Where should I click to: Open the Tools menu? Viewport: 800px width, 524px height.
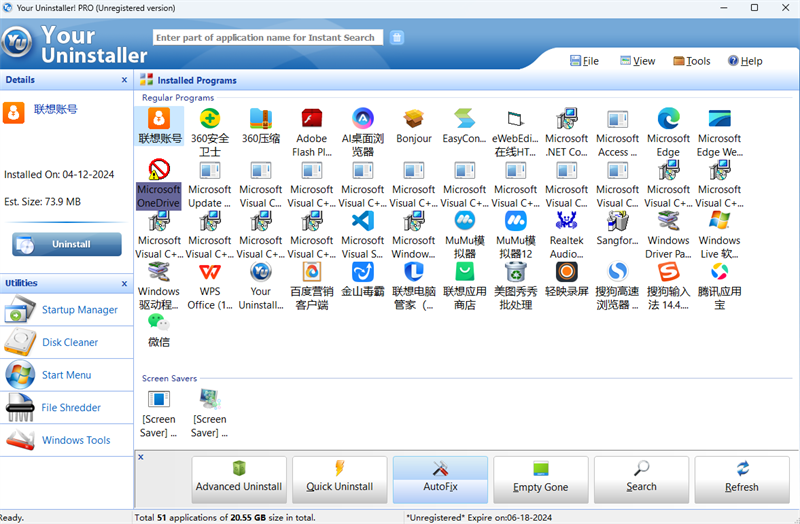tap(692, 61)
